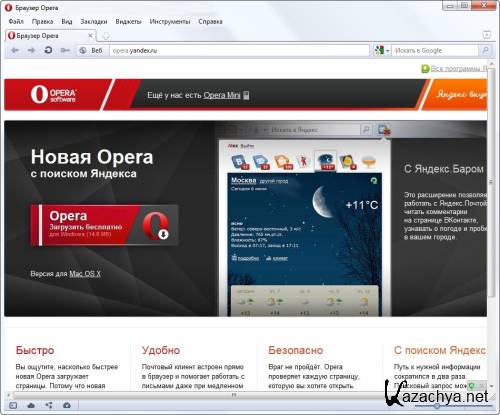Open Opera Turbo icon in status bar
Image resolution: width=500 pixels, height=415 pixels.
pyautogui.click(x=67, y=405)
